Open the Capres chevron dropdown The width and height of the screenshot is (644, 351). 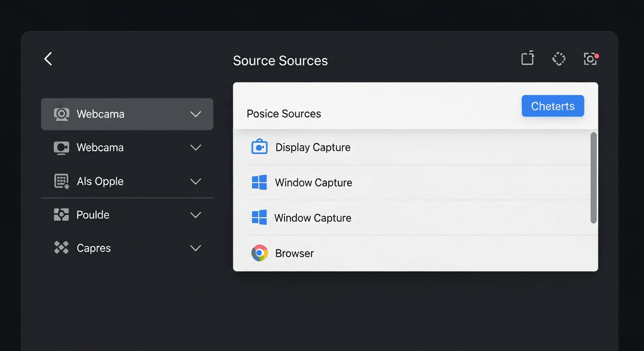click(196, 248)
